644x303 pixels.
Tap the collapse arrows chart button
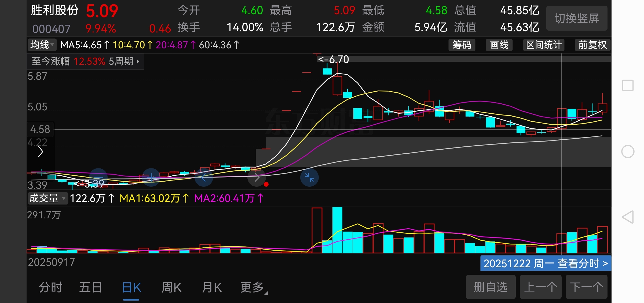[x=309, y=177]
